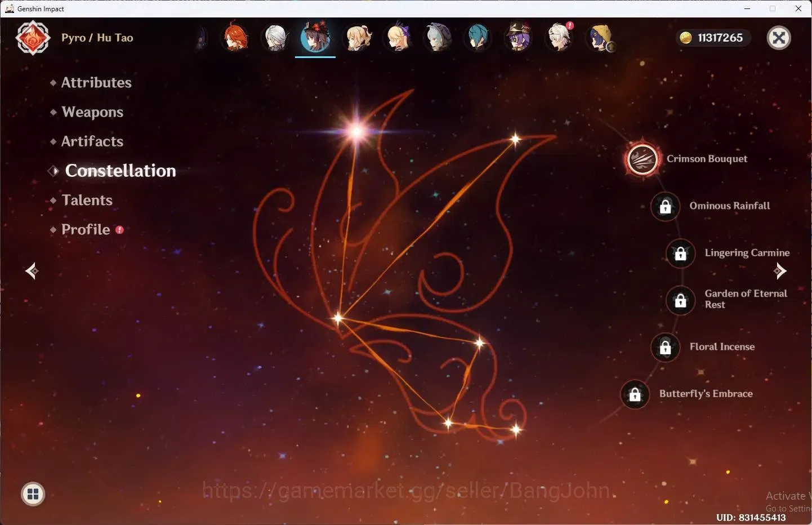
Task: Close the character screen with the X button
Action: pyautogui.click(x=779, y=38)
